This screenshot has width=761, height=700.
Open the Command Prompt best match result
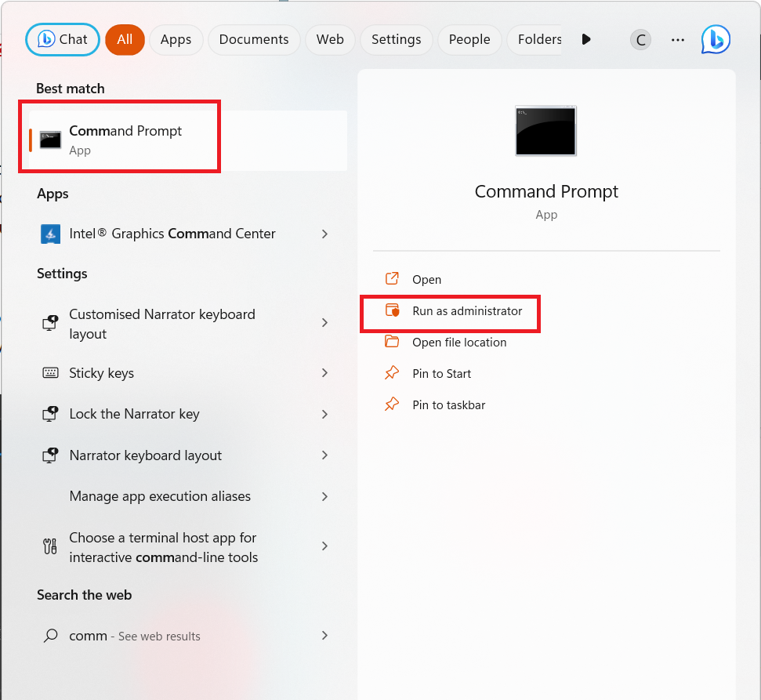[125, 140]
